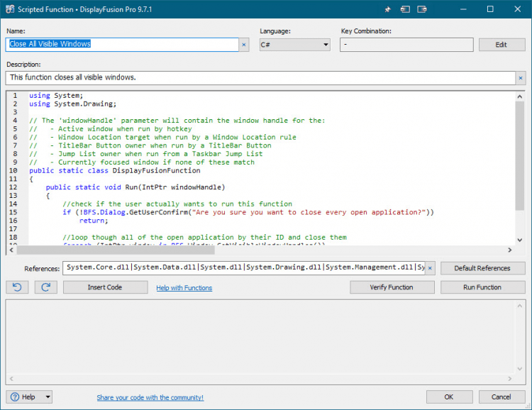Restore references with Default References button
Screen dimensions: 532x410
(x=482, y=268)
